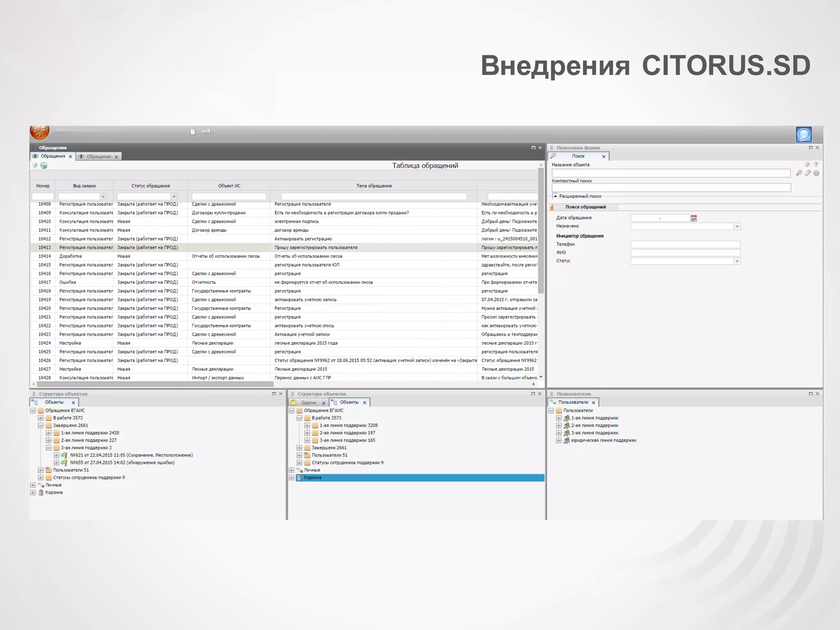Select the Объекты tab in left structure panel
This screenshot has height=630, width=840.
[54, 402]
